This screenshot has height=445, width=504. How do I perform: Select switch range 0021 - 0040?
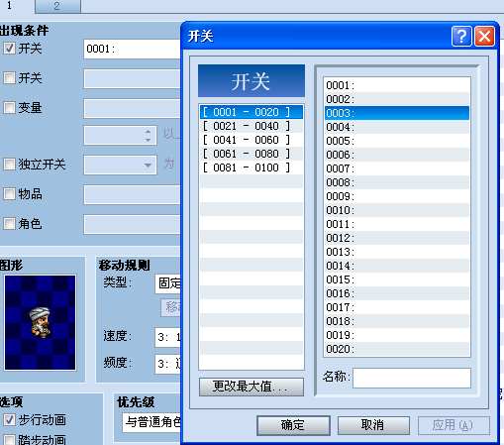coord(252,126)
